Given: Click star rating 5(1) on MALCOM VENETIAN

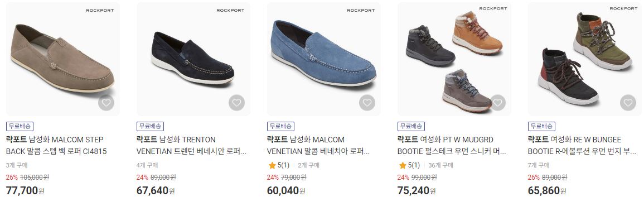Looking at the screenshot, I should pos(279,165).
